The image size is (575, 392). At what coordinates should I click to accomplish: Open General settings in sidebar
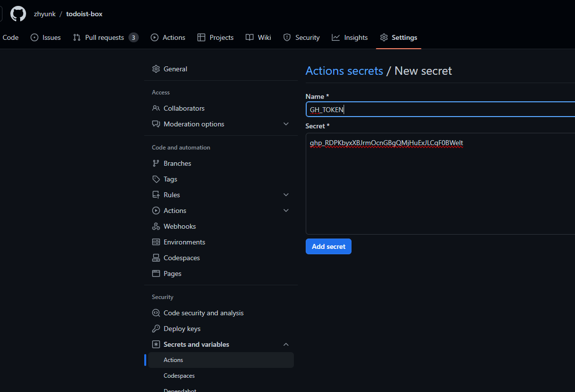[221, 69]
